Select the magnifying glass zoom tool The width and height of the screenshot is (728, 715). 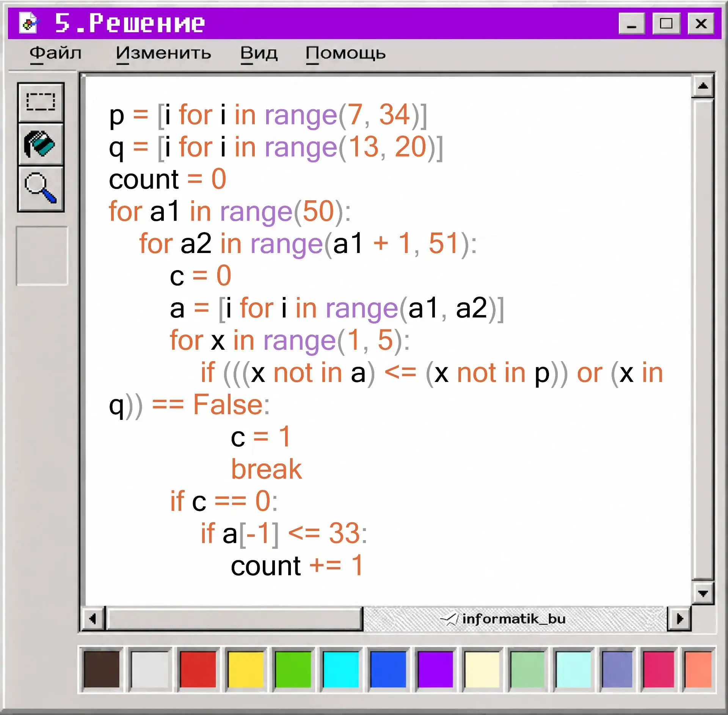(41, 188)
